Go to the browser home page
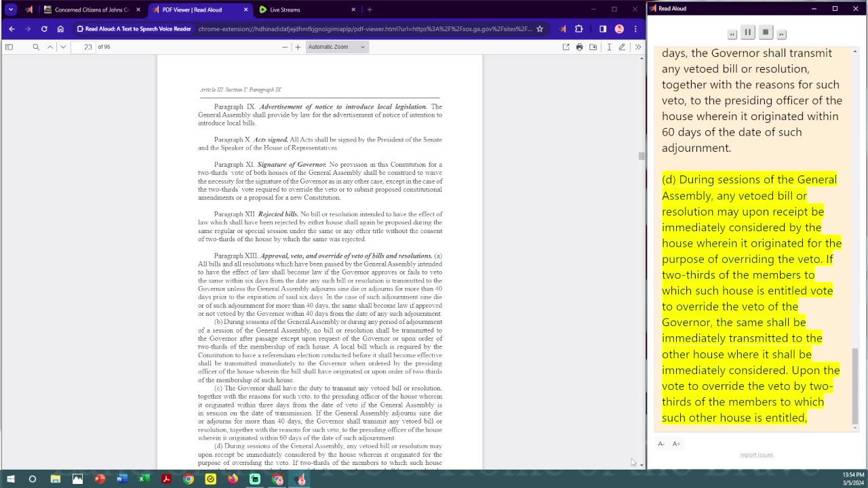868x488 pixels. tap(60, 29)
